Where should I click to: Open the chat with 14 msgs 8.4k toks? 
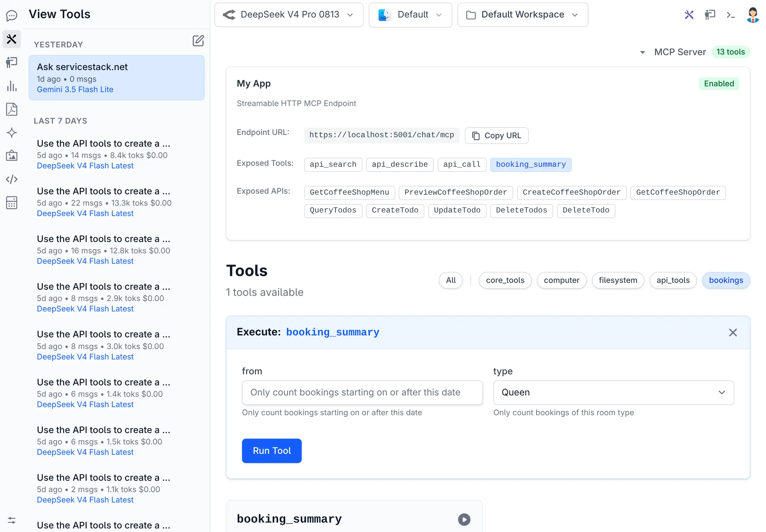[117, 154]
